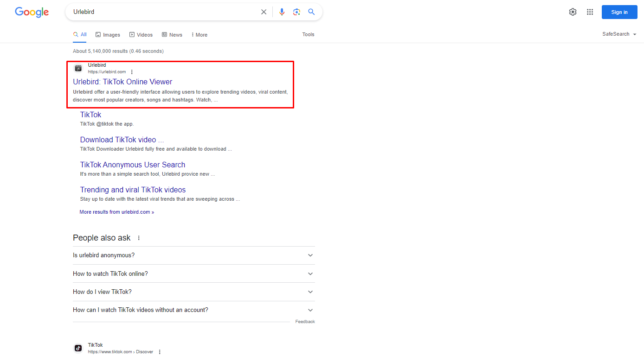Image resolution: width=644 pixels, height=356 pixels.
Task: Open the People also ask options menu
Action: tap(139, 238)
